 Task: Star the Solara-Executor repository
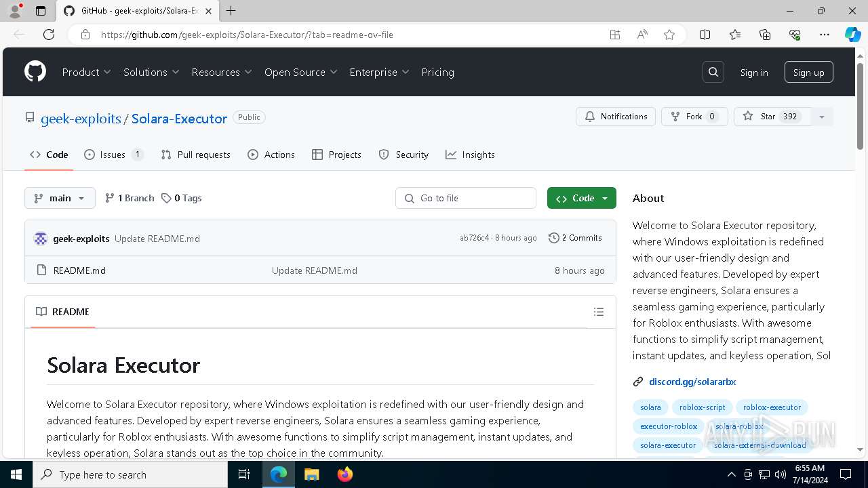pyautogui.click(x=772, y=117)
